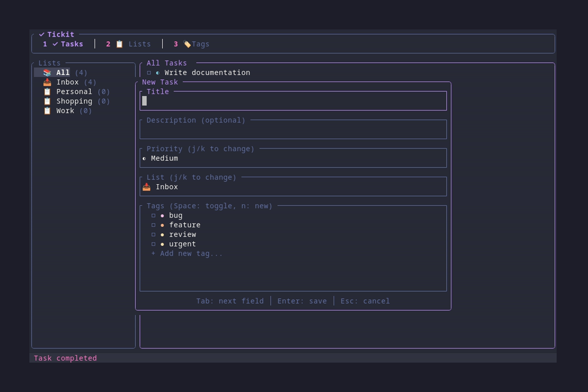The height and width of the screenshot is (392, 588).
Task: Open the List selector showing Inbox
Action: [x=293, y=186]
